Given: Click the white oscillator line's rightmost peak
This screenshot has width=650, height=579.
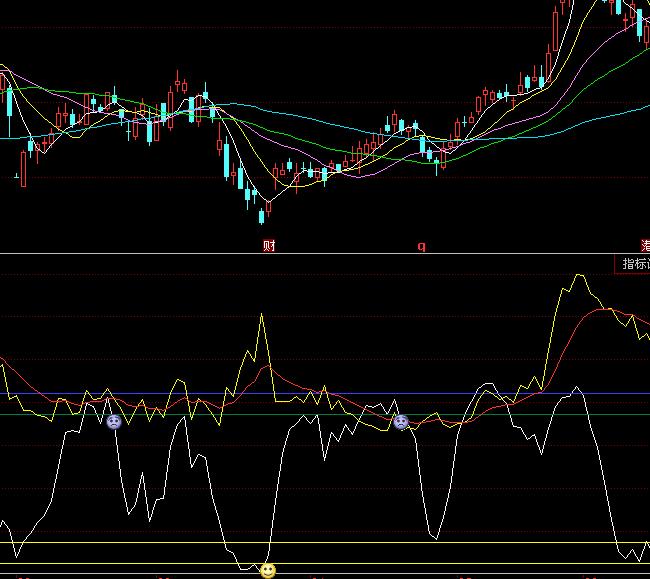Looking at the screenshot, I should click(x=573, y=389).
